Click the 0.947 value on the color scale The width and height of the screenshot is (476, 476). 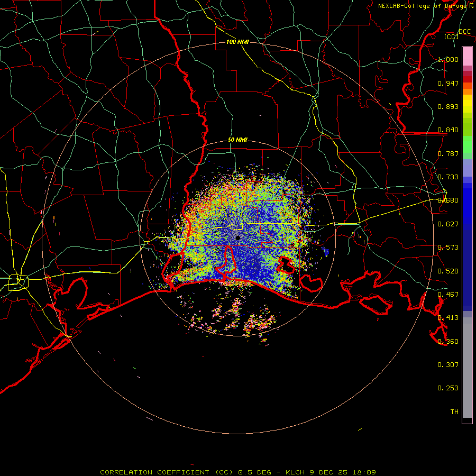448,83
